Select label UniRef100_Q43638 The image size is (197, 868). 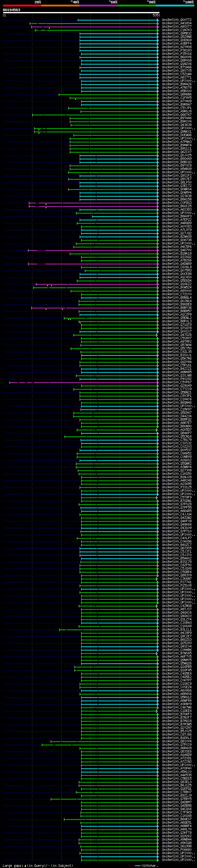[x=177, y=125]
